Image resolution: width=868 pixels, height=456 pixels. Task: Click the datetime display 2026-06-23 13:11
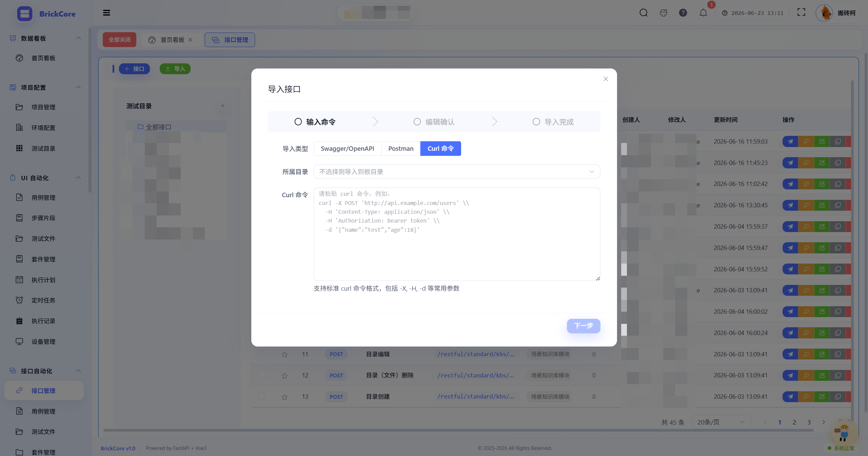(x=752, y=13)
